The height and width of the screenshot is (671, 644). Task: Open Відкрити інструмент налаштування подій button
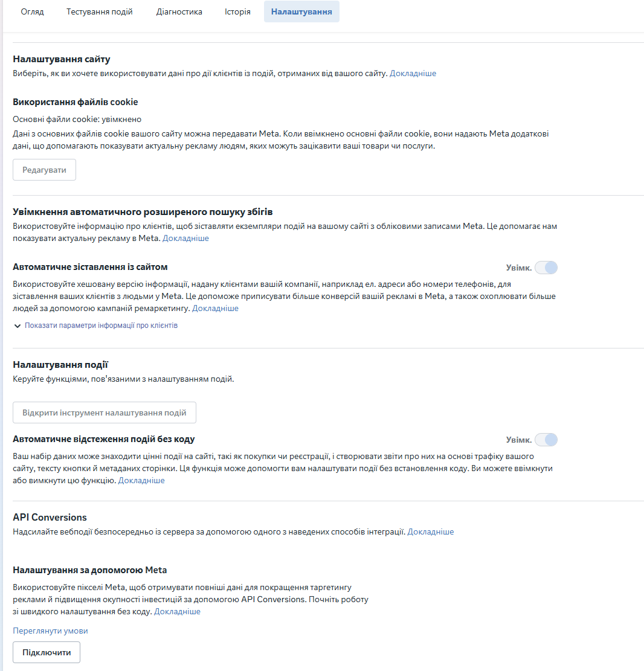coord(105,413)
